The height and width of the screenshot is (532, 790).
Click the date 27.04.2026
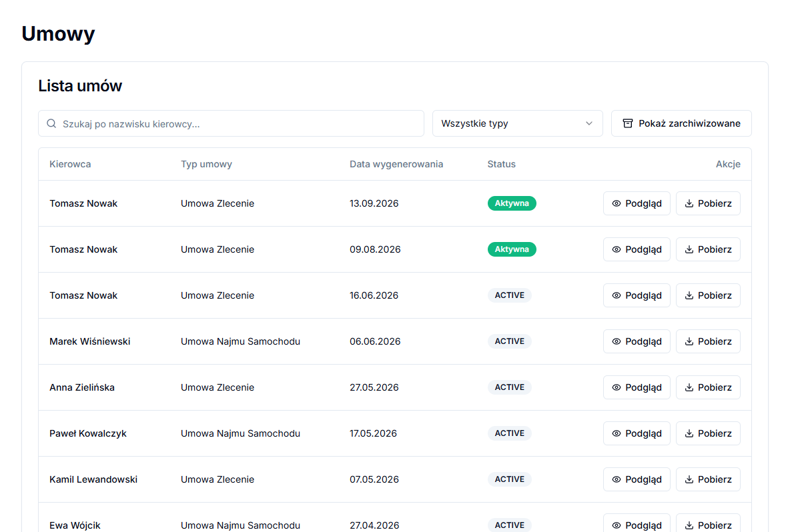coord(374,525)
